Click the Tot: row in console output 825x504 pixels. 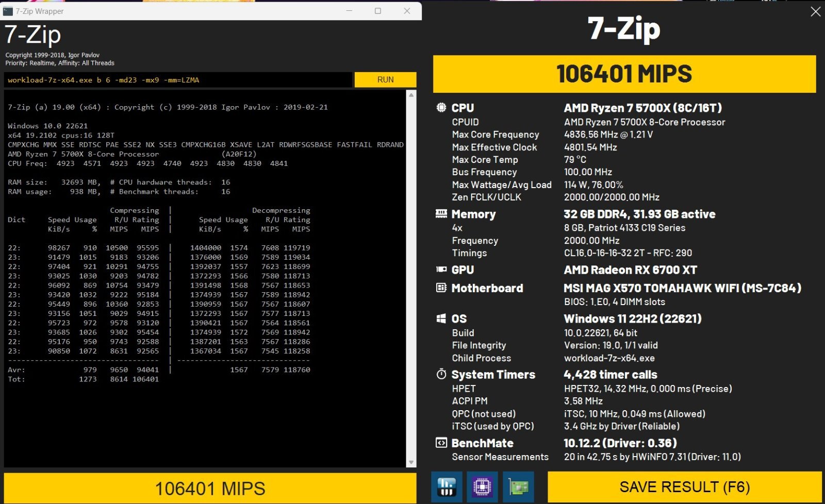(x=83, y=379)
